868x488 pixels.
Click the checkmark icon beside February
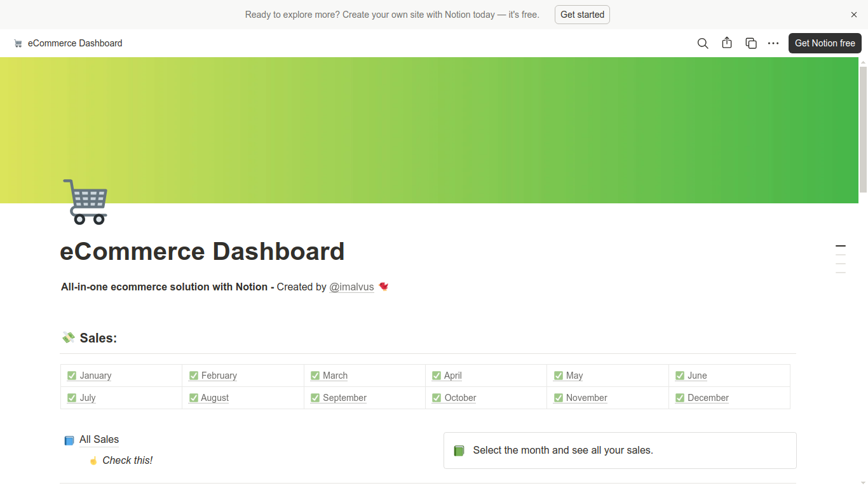click(x=194, y=376)
